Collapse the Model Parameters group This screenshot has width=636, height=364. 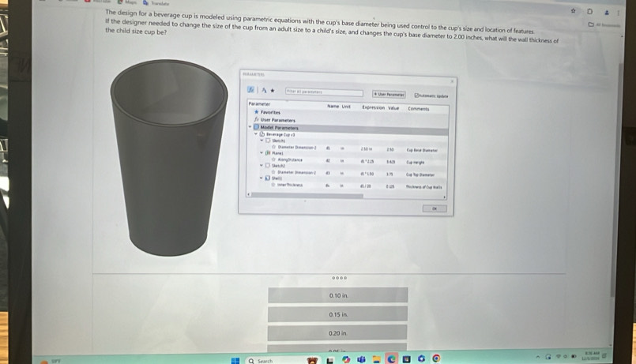(250, 127)
